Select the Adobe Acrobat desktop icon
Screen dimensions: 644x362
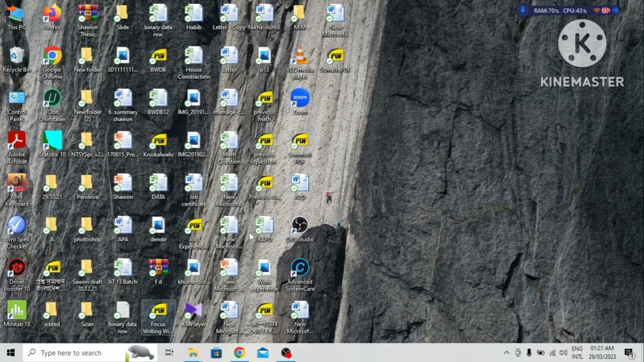pos(17,148)
